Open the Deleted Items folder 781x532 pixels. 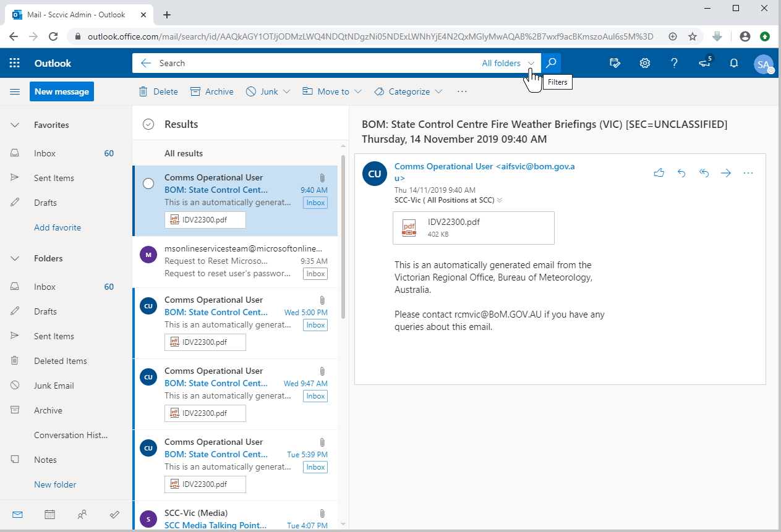[x=60, y=361]
